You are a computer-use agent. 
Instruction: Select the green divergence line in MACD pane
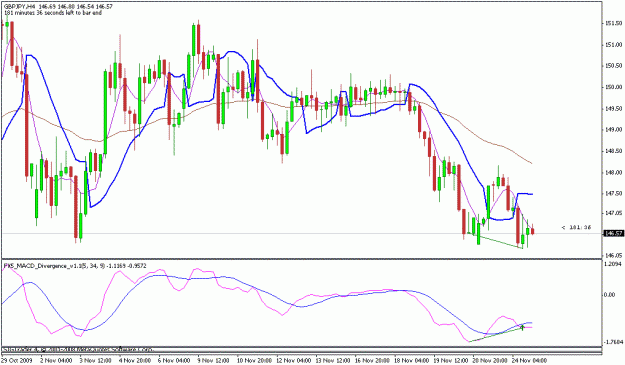pyautogui.click(x=496, y=334)
